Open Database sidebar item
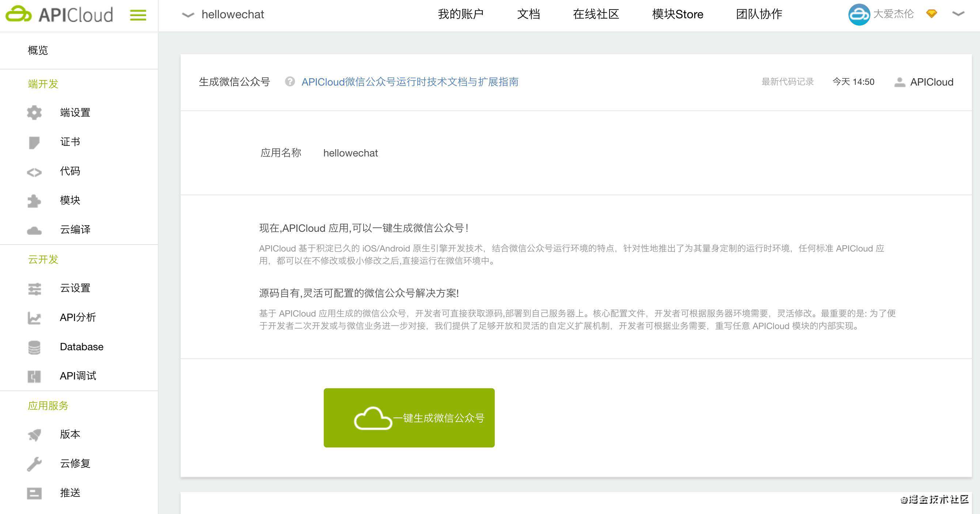The width and height of the screenshot is (980, 514). point(82,347)
